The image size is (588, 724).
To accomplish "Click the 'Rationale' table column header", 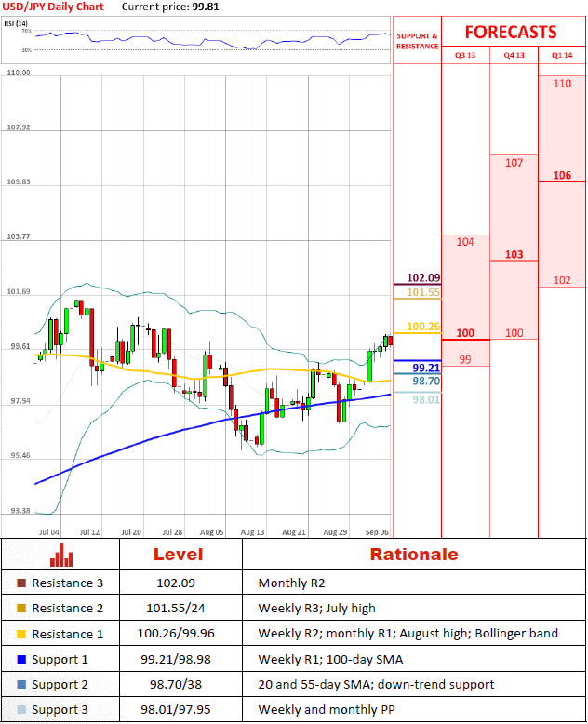I will (x=414, y=554).
